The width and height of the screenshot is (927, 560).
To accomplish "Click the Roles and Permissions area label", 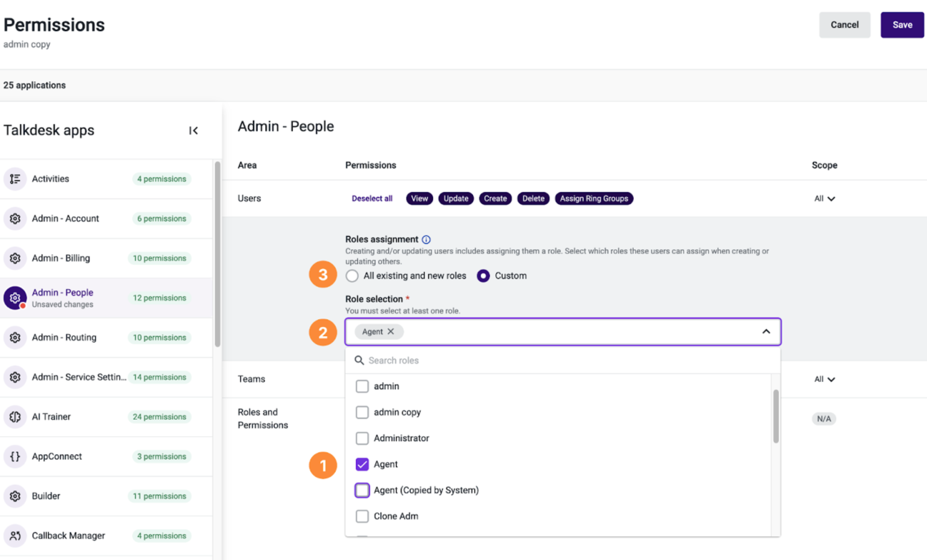I will (x=263, y=419).
